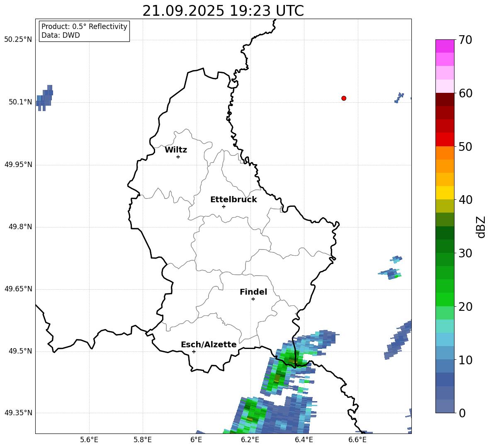Click the 6.2°E longitude label
491x448 pixels.
[250, 440]
